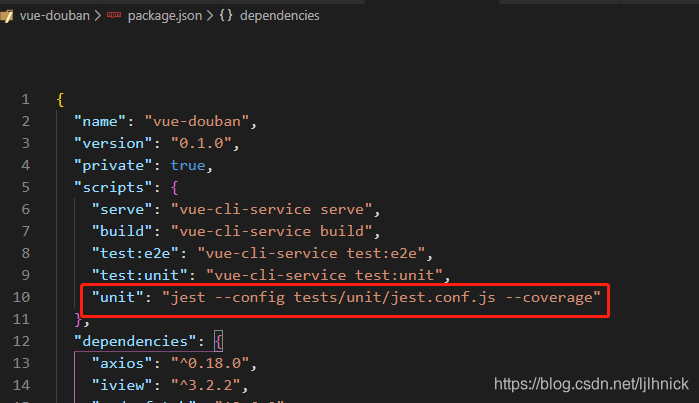Click opening brace after "scripts"
Viewport: 699px width, 403px height.
tap(175, 188)
